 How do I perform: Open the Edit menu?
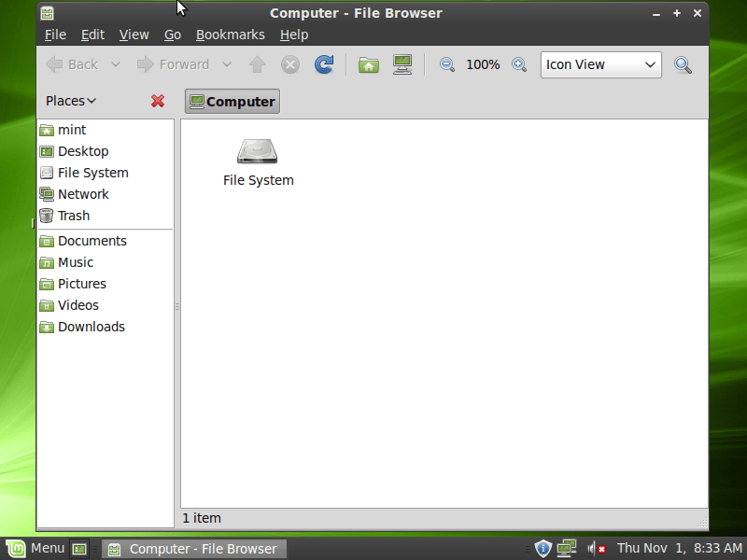tap(92, 35)
